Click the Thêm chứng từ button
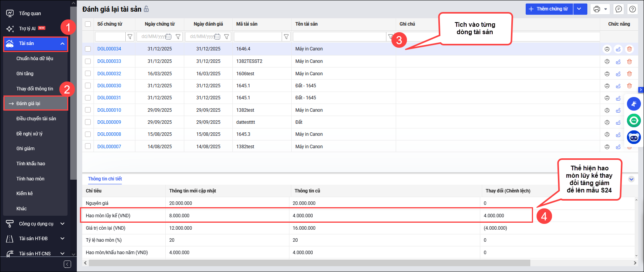 point(549,9)
